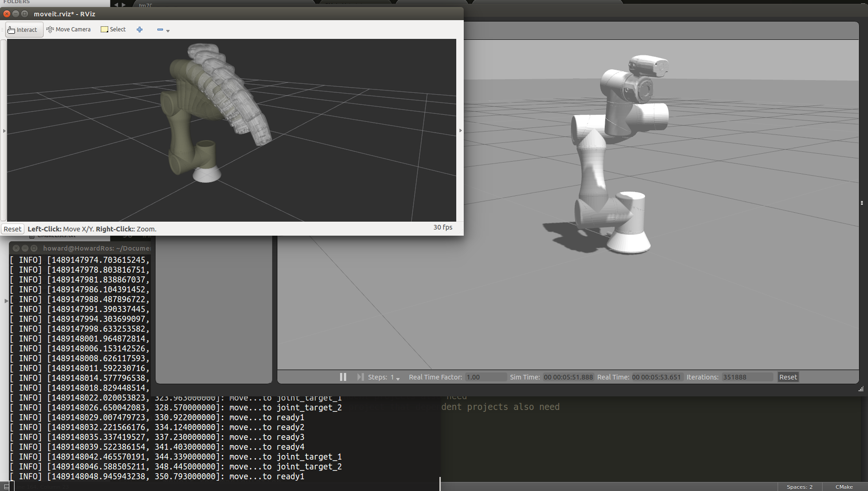Click the RViz 3D robot trajectory view
This screenshot has width=868, height=491.
coord(231,130)
